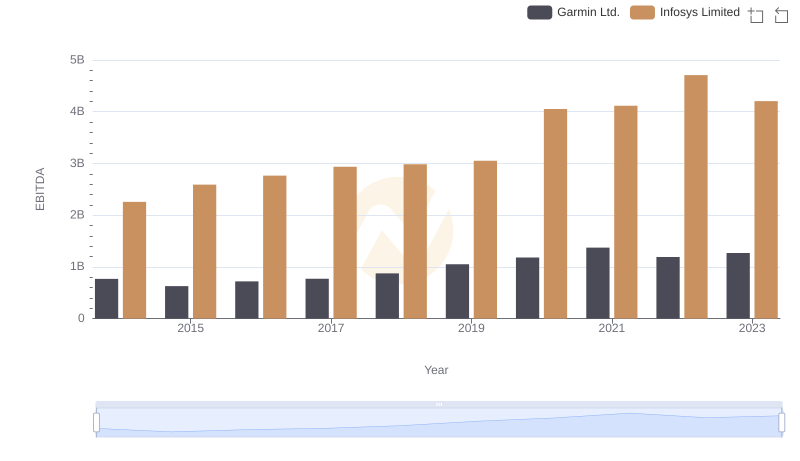This screenshot has height=461, width=800.
Task: Click the Infosys bar for 2020
Action: click(556, 214)
